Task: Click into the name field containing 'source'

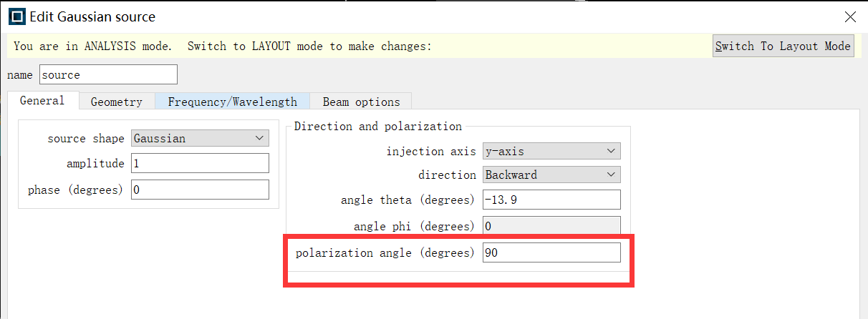Action: point(108,74)
